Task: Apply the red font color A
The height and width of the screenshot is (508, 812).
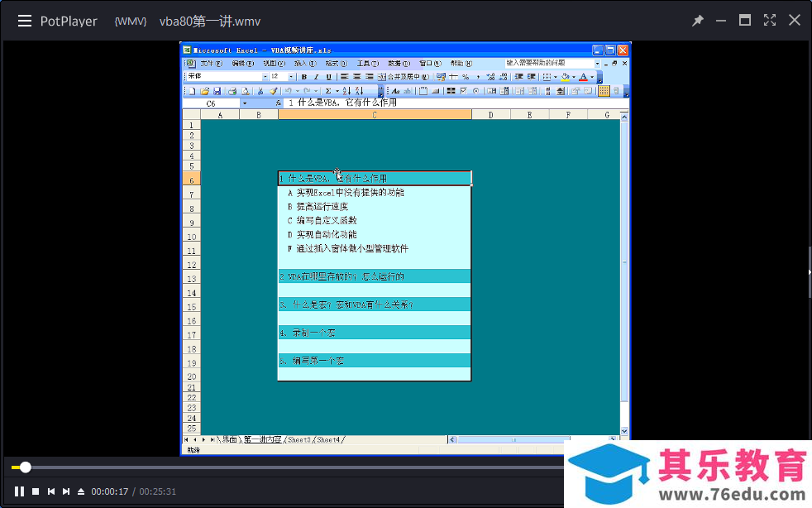Action: [584, 77]
